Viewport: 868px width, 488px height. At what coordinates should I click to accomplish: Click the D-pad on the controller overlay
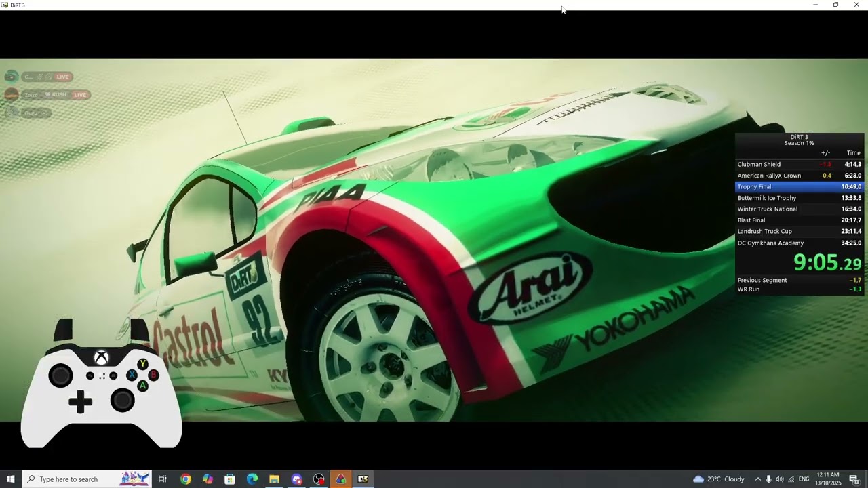(80, 402)
